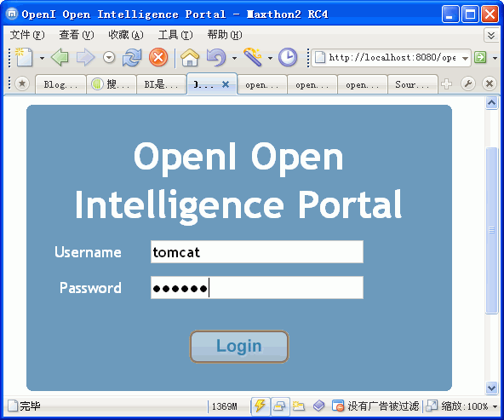Open the Home page icon

190,58
